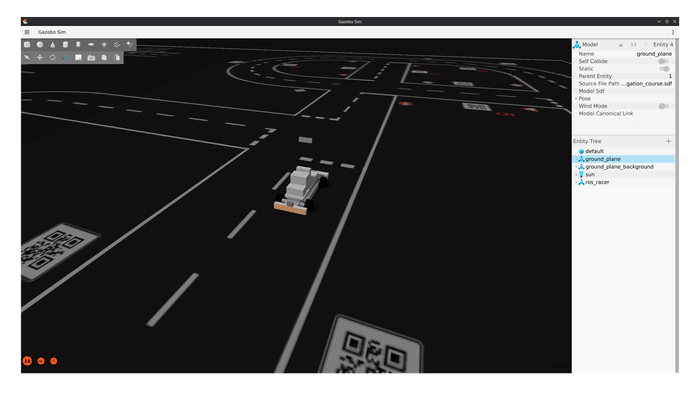
Task: Click the copy entity icon
Action: 104,58
